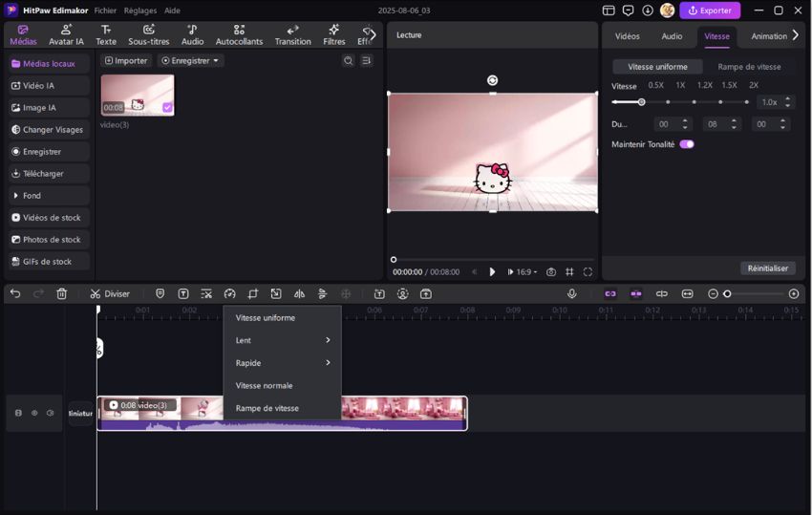
Task: Enter fullscreen preview
Action: point(588,272)
